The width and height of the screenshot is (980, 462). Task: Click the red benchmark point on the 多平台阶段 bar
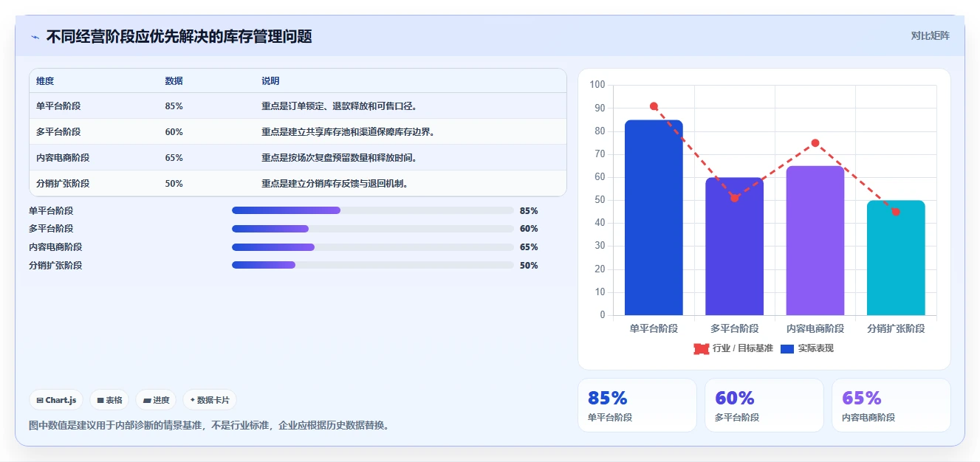coord(734,198)
